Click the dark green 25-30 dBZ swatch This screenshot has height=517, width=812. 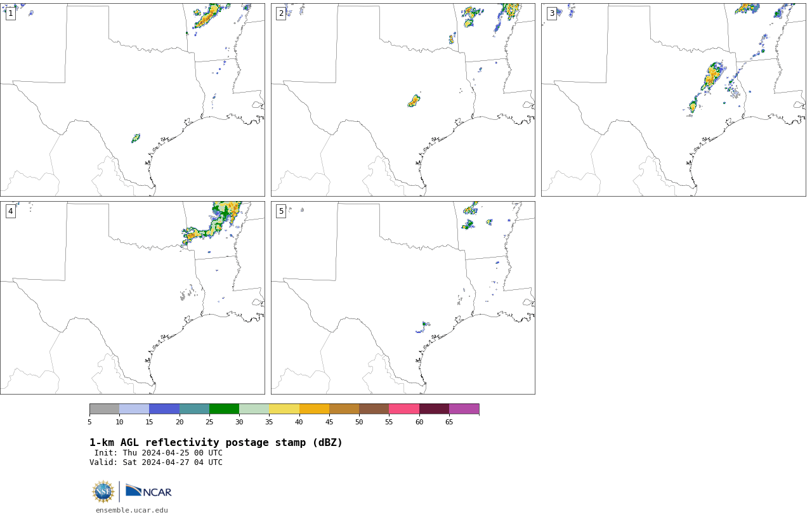(224, 409)
